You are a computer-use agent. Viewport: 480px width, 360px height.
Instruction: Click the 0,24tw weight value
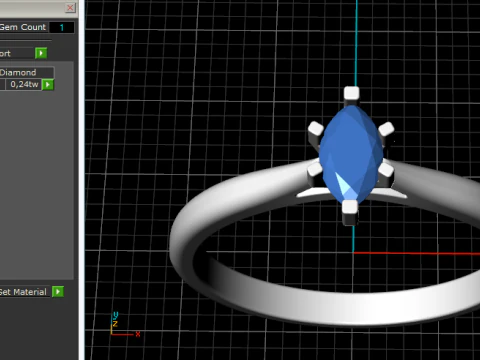(23, 84)
